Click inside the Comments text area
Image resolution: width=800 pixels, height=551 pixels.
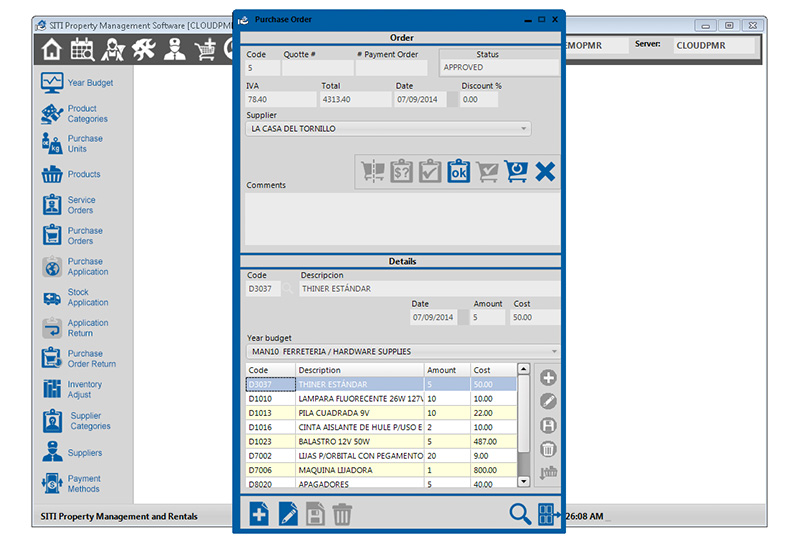point(402,219)
